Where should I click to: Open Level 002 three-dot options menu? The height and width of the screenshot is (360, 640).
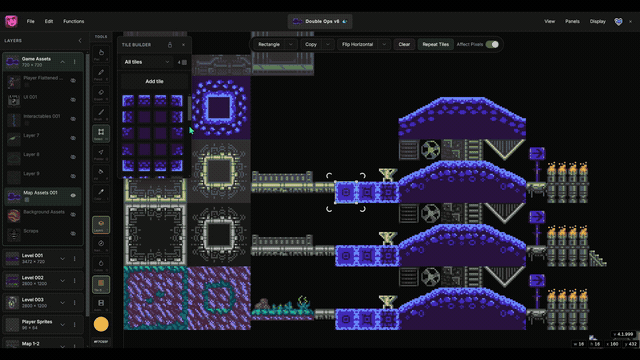click(x=74, y=280)
